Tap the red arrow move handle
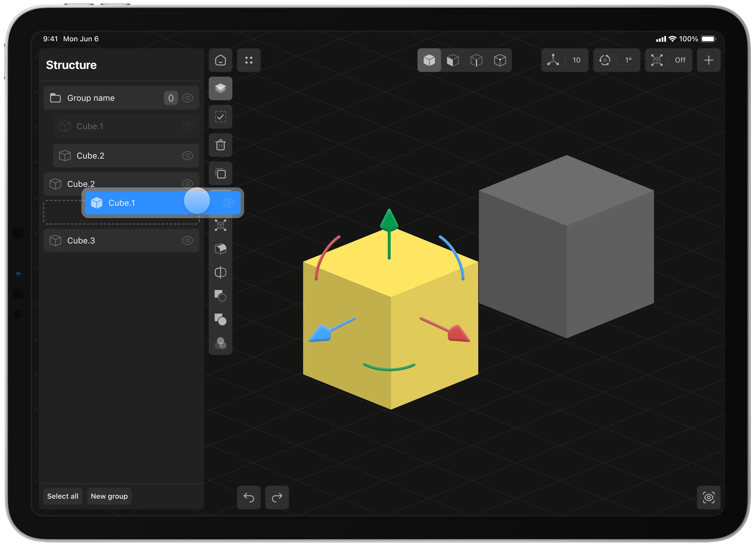Viewport: 756px width, 547px height. (458, 333)
